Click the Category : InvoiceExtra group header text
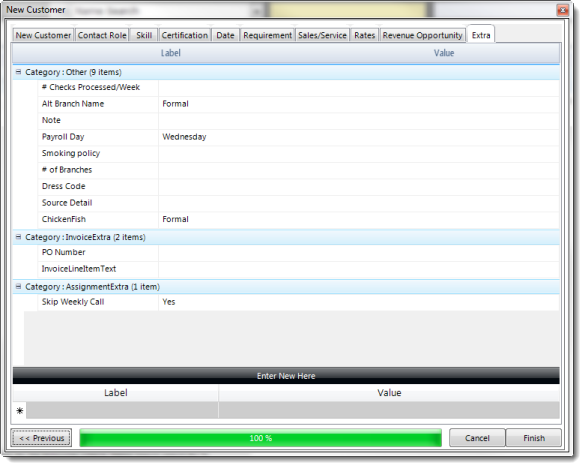The image size is (585, 468). [x=85, y=237]
